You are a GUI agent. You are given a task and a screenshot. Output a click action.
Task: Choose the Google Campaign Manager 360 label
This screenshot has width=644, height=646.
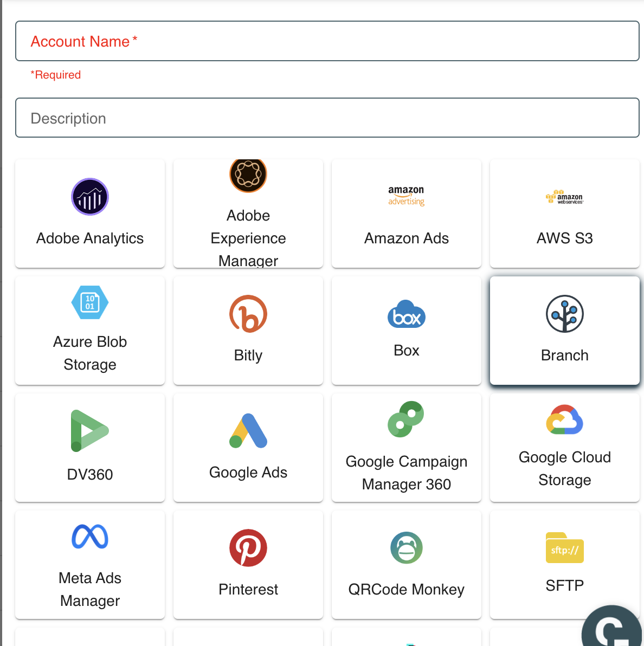tap(406, 473)
